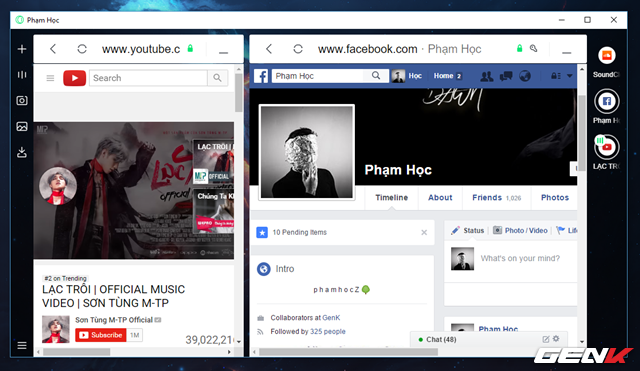Screen dimensions: 640x371
Task: Click the LẠC TRÔI video title text
Action: point(113,296)
